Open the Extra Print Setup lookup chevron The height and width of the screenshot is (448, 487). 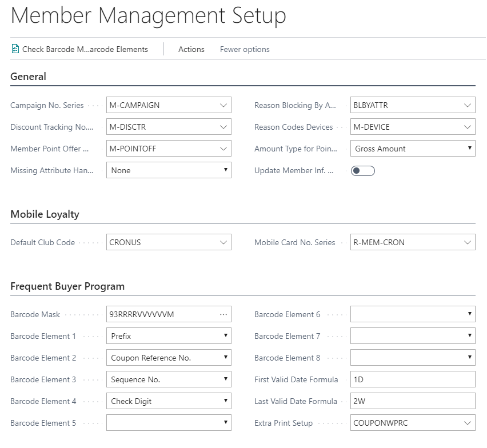(468, 423)
